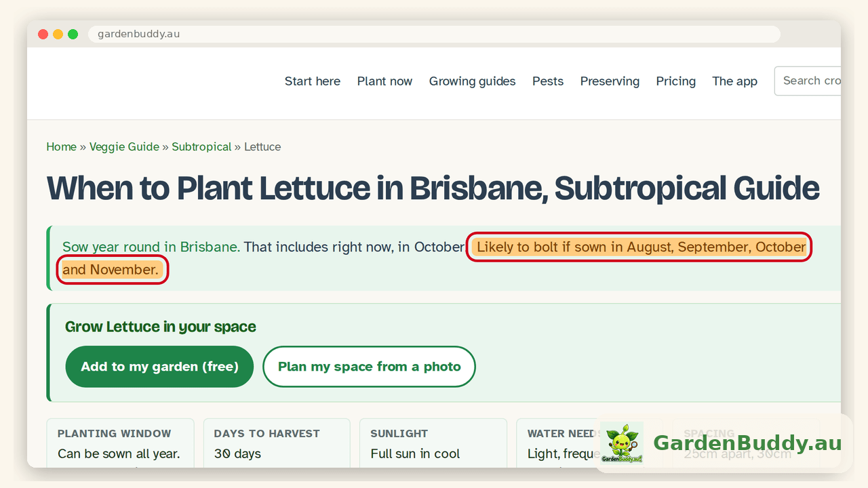Click the SUNLIGHT card label
Image resolution: width=868 pixels, height=488 pixels.
[x=399, y=434]
